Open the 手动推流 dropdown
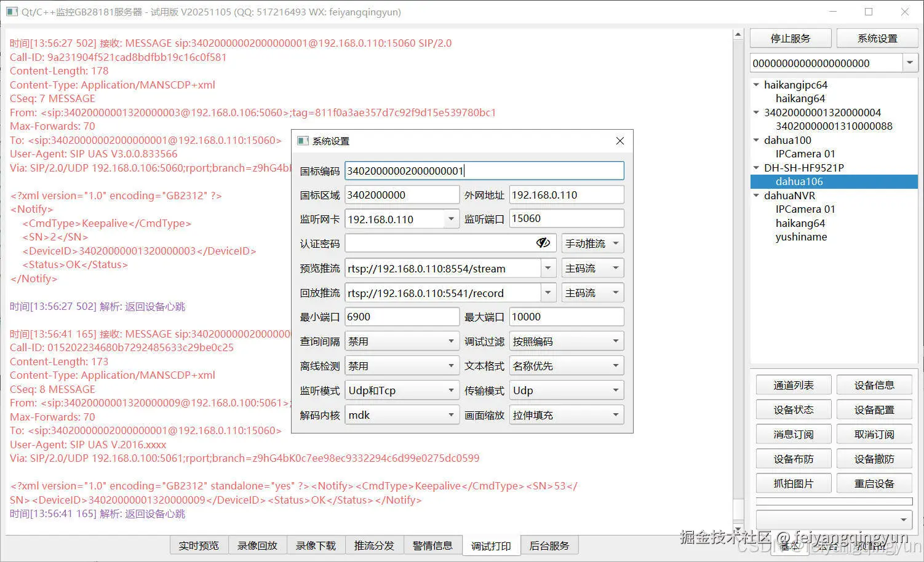Viewport: 924px width, 562px height. (x=592, y=243)
